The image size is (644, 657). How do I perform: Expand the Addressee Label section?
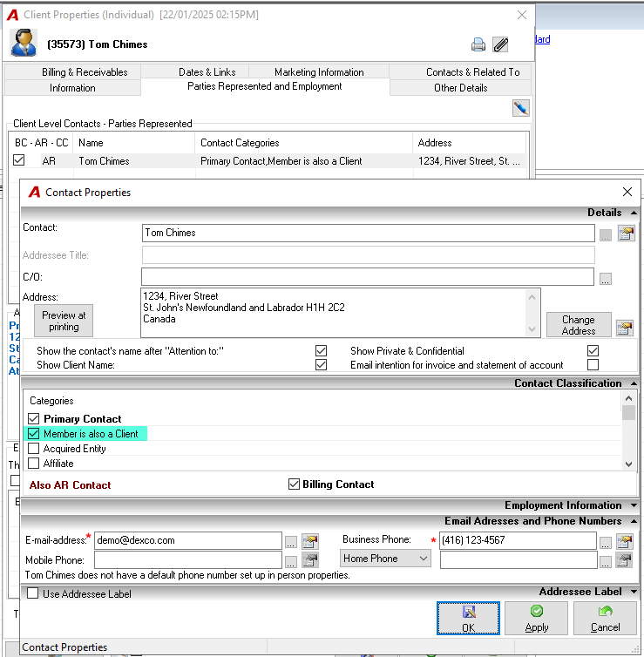pos(634,592)
